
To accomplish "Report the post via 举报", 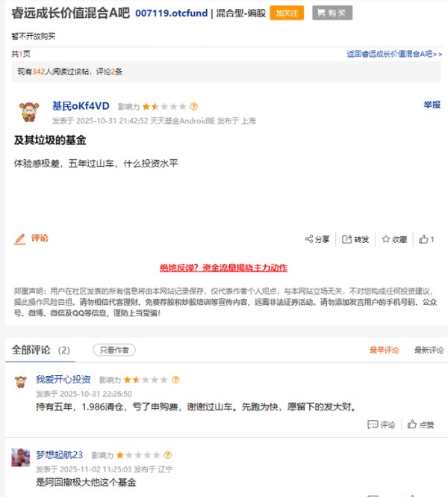I will click(x=432, y=105).
